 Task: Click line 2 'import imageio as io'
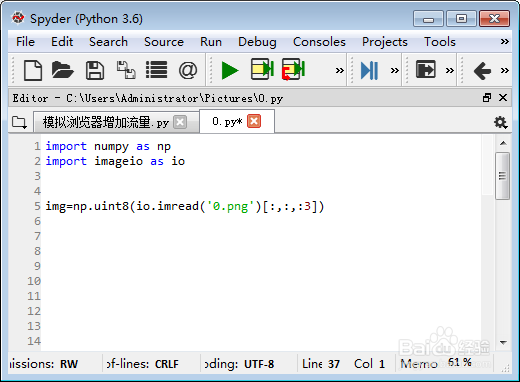[115, 161]
